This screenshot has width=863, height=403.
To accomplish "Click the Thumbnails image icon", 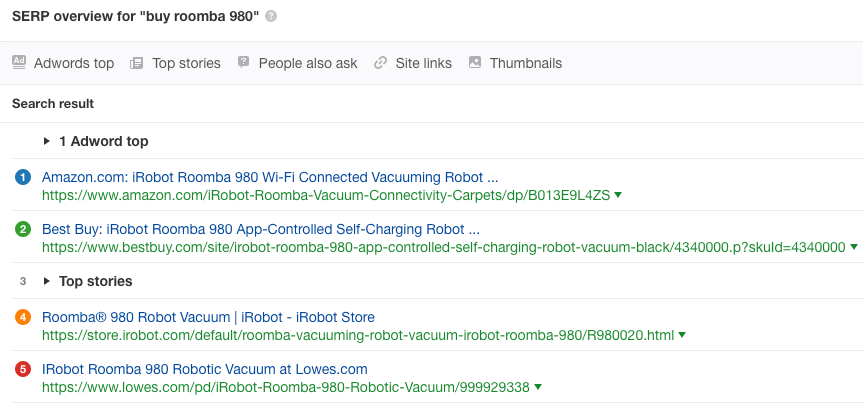I will click(474, 62).
